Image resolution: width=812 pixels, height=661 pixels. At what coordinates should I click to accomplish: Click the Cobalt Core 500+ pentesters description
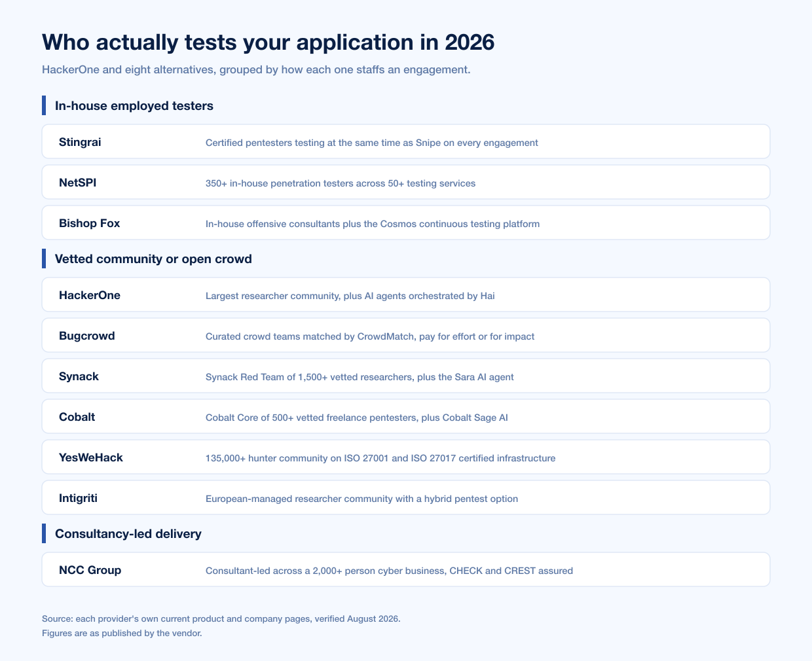pyautogui.click(x=357, y=418)
